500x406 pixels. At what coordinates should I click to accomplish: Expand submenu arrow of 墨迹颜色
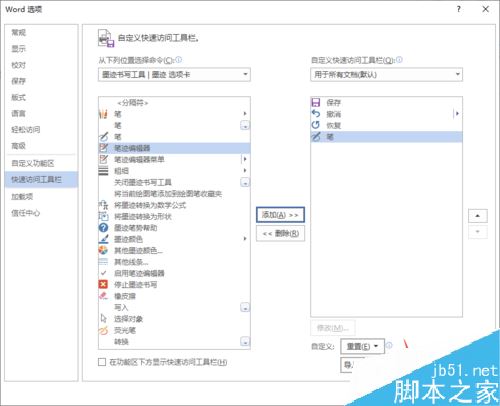coord(245,239)
